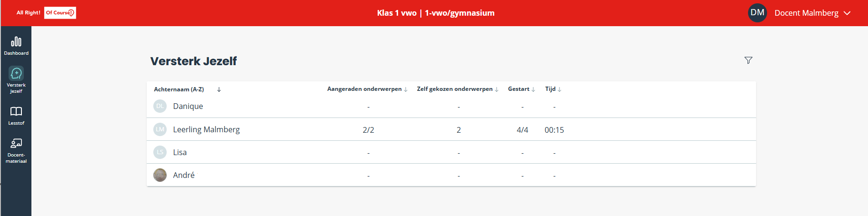The height and width of the screenshot is (216, 868).
Task: Click the All Right! Of Course! logo
Action: click(46, 13)
